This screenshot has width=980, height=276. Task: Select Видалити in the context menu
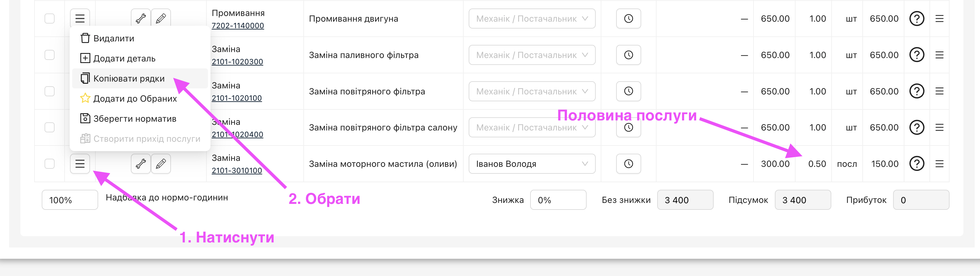[x=113, y=38]
